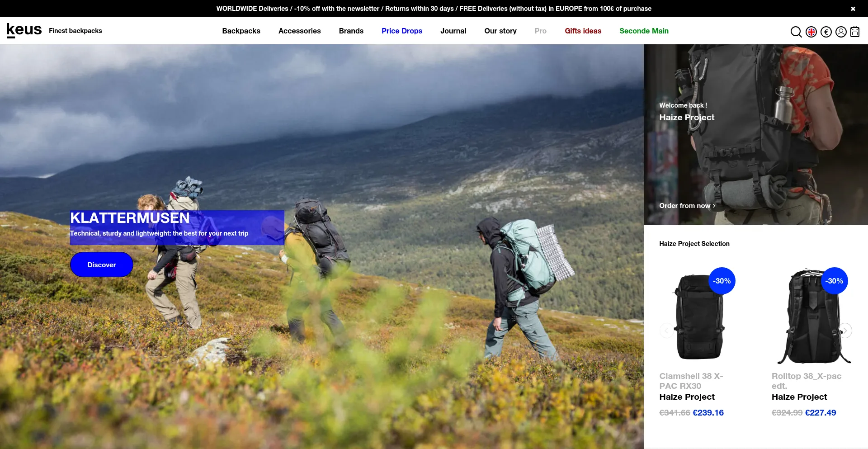
Task: Open Our story page
Action: click(500, 31)
